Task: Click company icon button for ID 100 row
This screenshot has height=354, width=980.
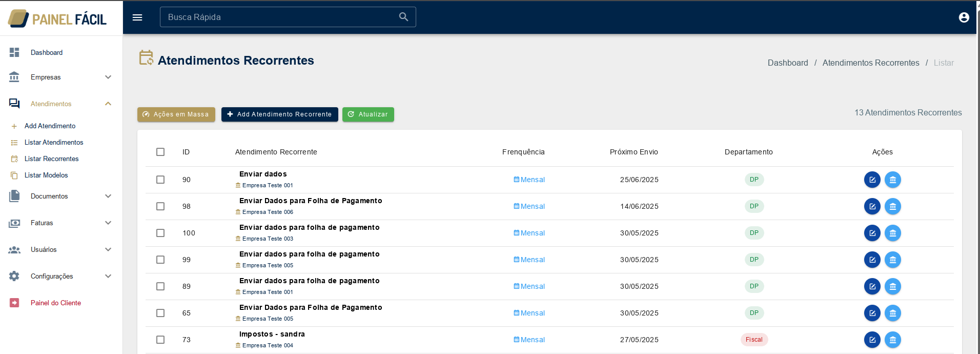Action: tap(893, 233)
